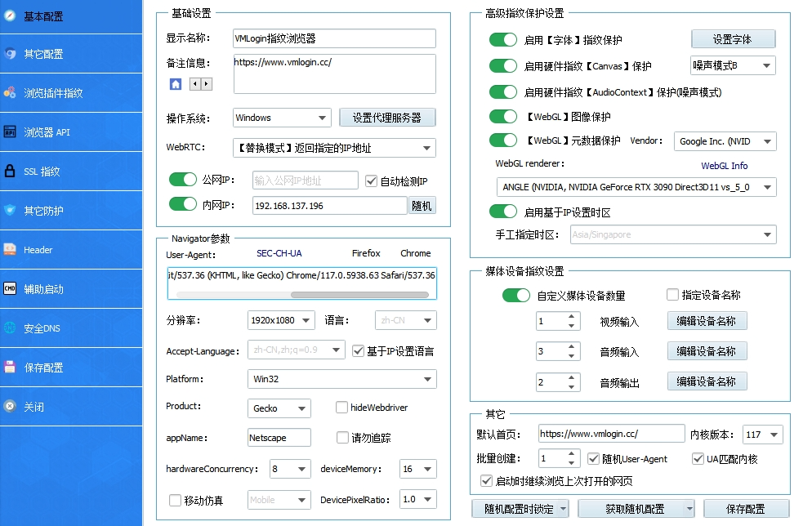Increase the 视频输入 device count stepper
The height and width of the screenshot is (526, 812).
[573, 316]
